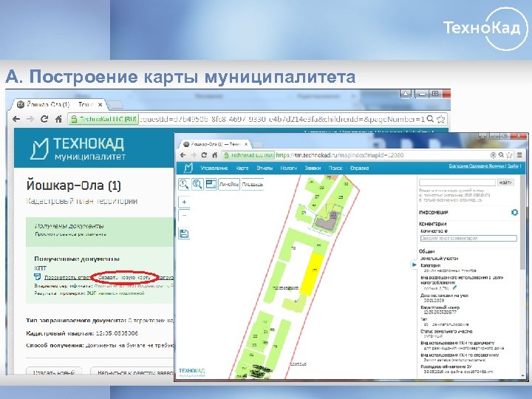Open the Справка menu

pos(359,168)
